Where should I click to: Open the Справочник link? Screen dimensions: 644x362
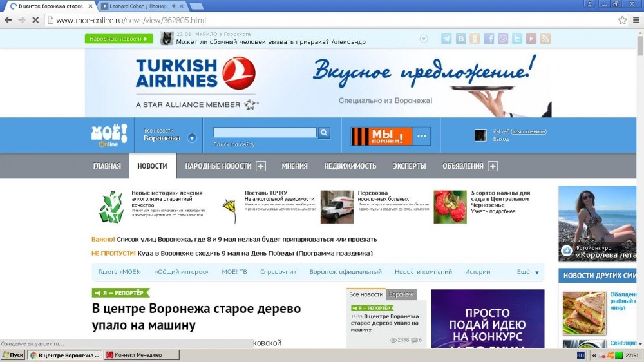point(278,272)
